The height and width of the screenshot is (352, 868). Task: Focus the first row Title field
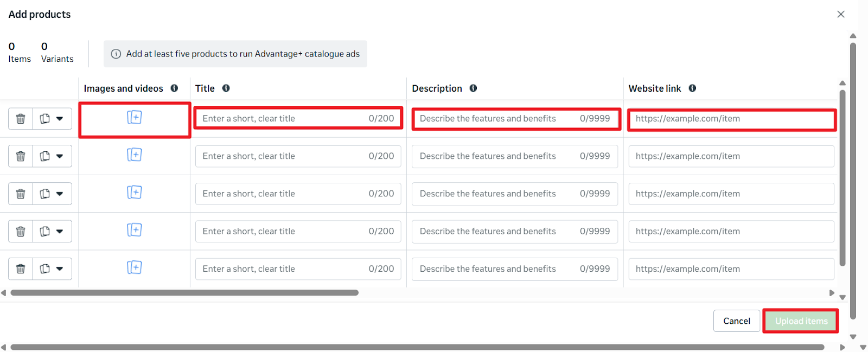[282, 118]
